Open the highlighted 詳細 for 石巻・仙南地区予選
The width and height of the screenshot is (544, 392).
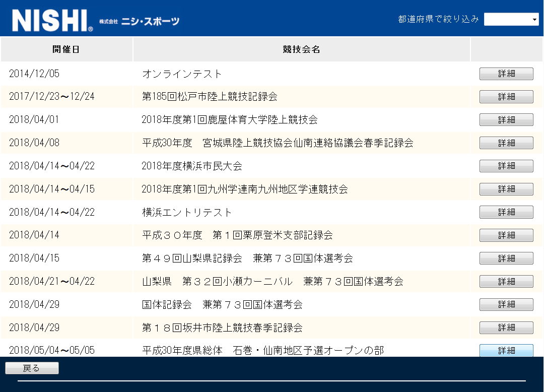pyautogui.click(x=506, y=350)
